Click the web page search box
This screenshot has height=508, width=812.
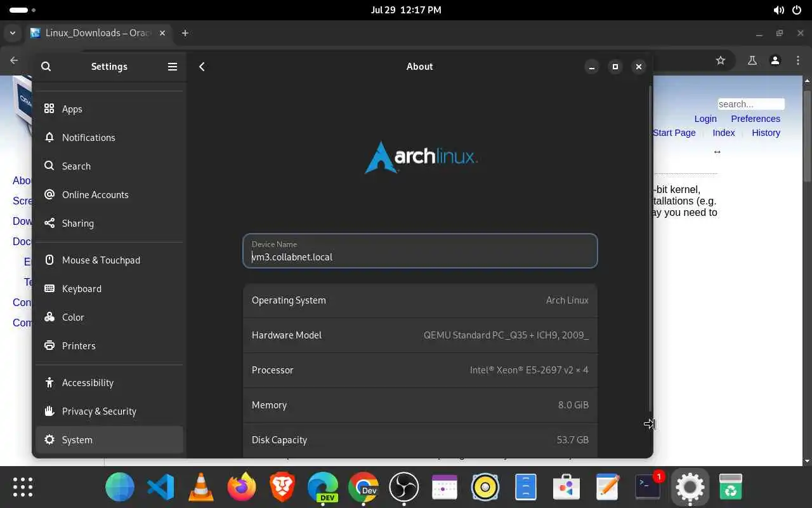[751, 104]
